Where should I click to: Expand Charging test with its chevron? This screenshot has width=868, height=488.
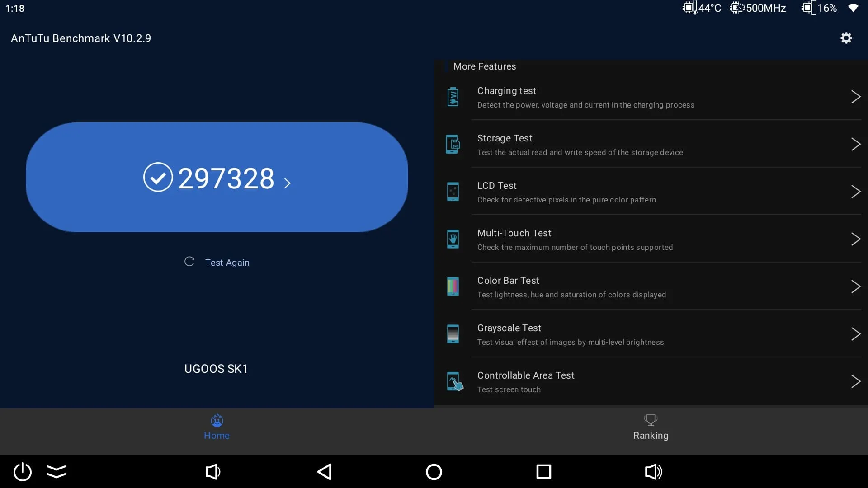click(x=855, y=97)
